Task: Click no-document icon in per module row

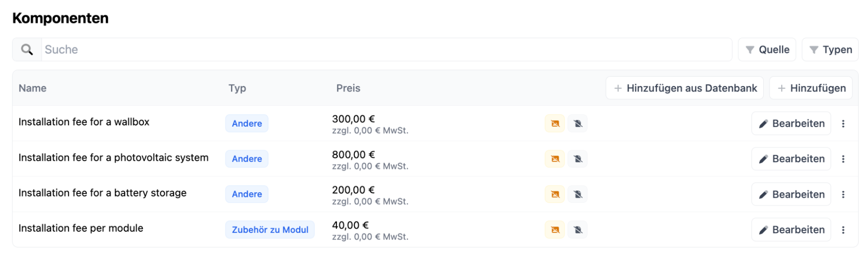Action: tap(578, 229)
